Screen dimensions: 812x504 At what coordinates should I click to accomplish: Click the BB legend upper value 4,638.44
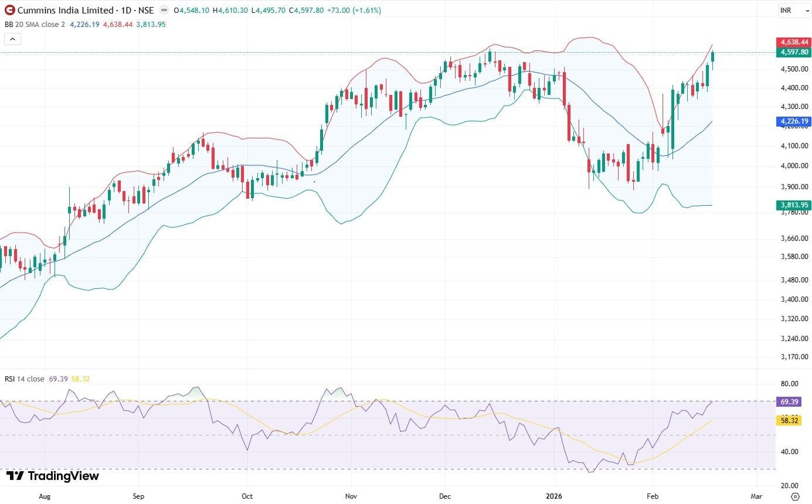click(x=118, y=24)
